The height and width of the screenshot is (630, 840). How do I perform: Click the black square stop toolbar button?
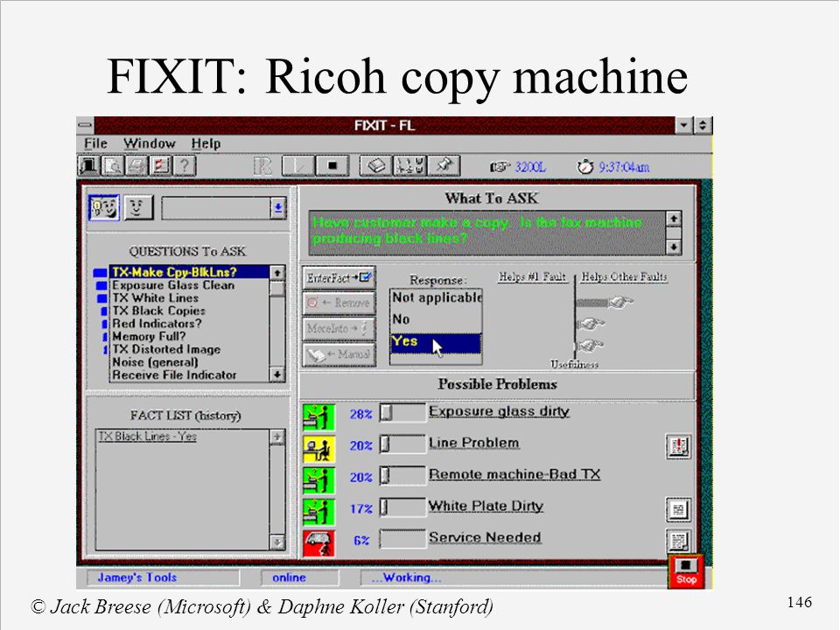coord(332,166)
